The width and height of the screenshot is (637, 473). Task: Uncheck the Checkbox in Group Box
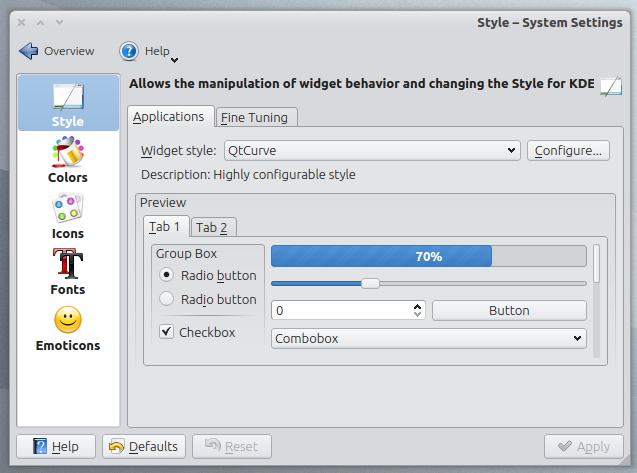pos(166,332)
